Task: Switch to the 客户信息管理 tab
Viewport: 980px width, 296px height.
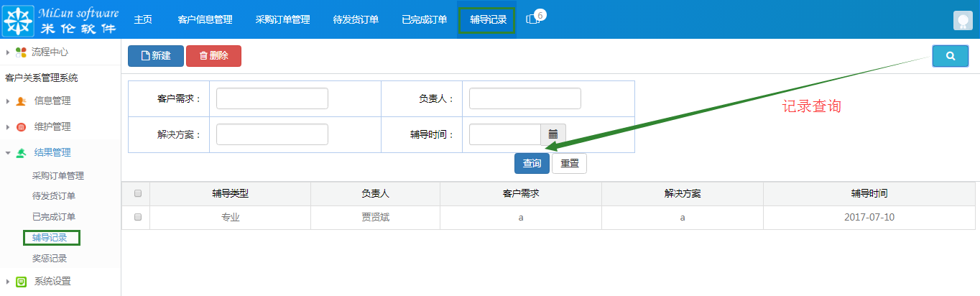Action: [x=205, y=19]
